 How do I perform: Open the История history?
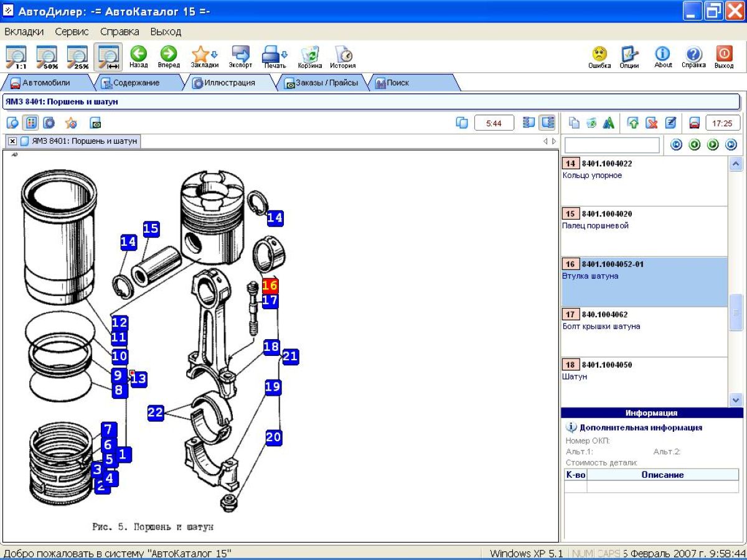pyautogui.click(x=343, y=57)
